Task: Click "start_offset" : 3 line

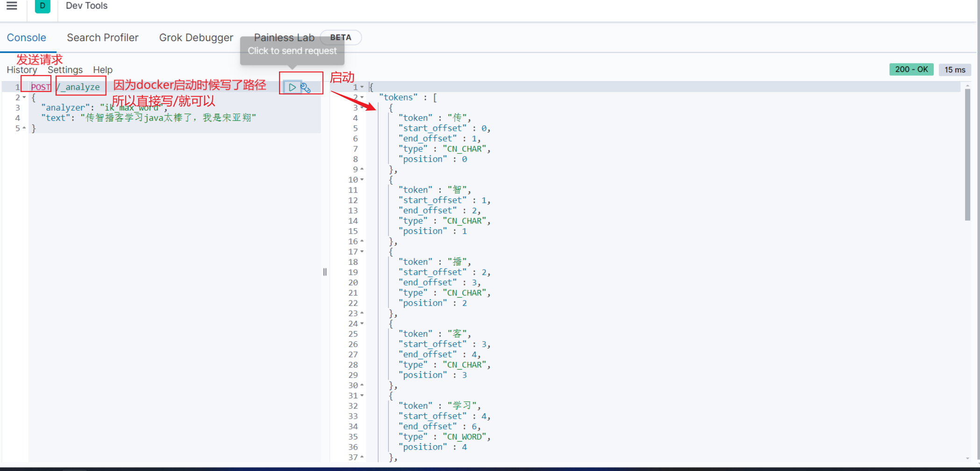Action: click(444, 344)
